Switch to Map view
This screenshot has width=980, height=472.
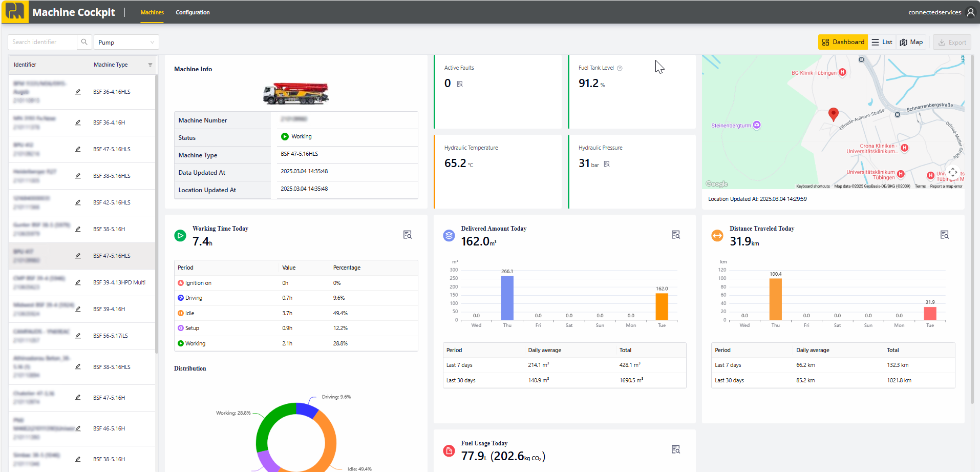tap(911, 42)
